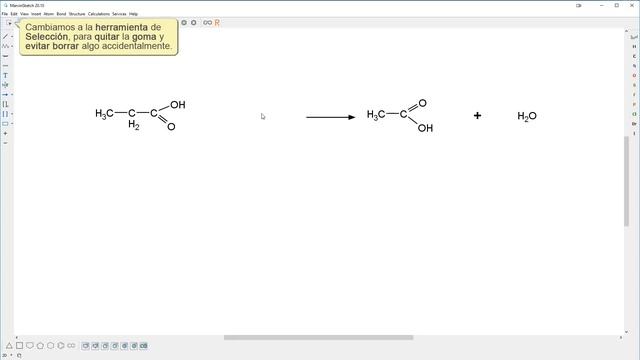Pick Hydrogen from the atom toolbar
The height and width of the screenshot is (360, 640).
tap(634, 47)
